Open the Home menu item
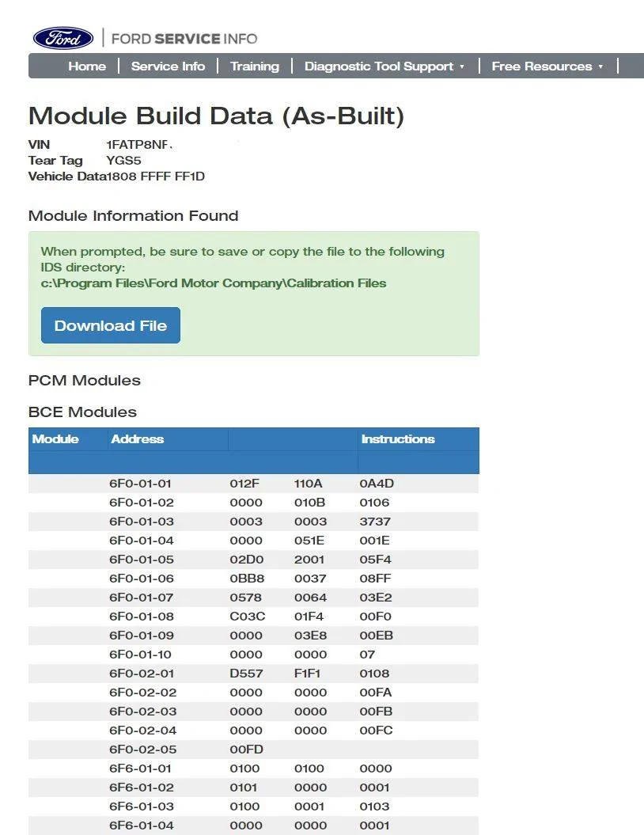This screenshot has height=835, width=644. click(87, 66)
